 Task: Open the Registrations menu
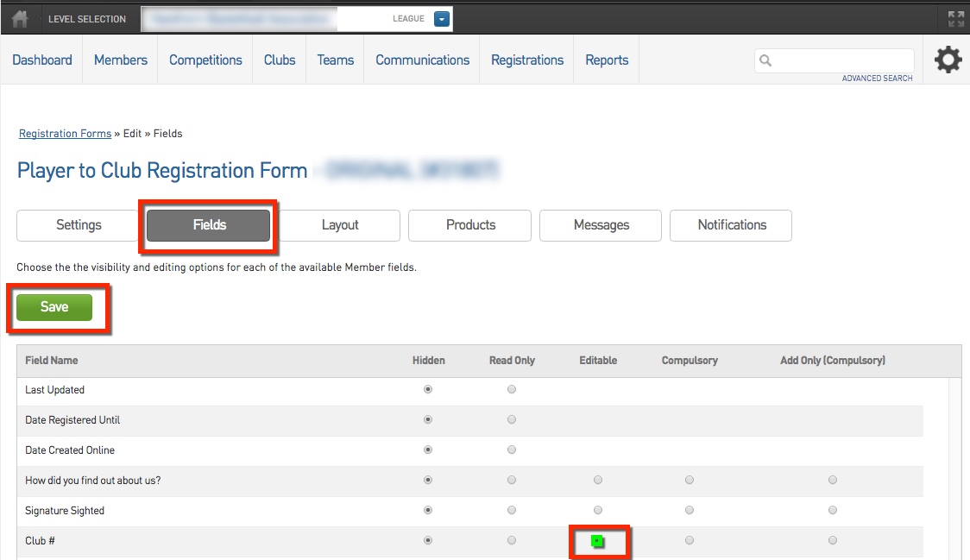click(527, 60)
